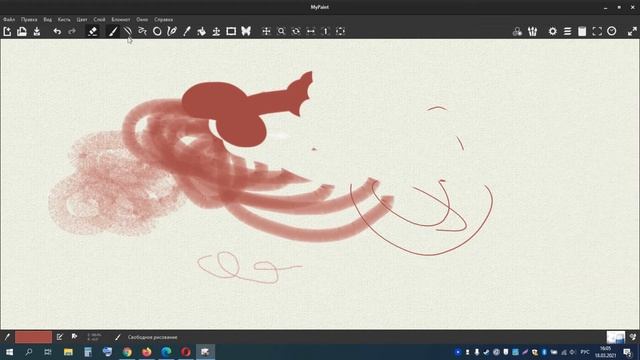The image size is (640, 360).
Task: Select the freehand brush tool
Action: 113,31
